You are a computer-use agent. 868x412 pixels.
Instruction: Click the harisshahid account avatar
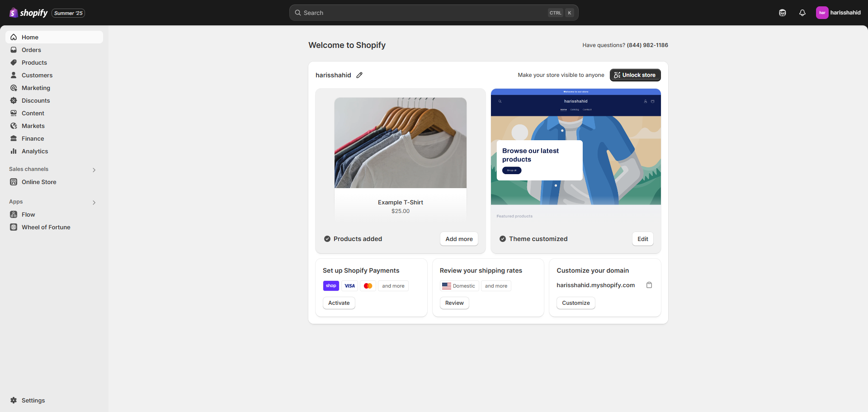click(822, 13)
